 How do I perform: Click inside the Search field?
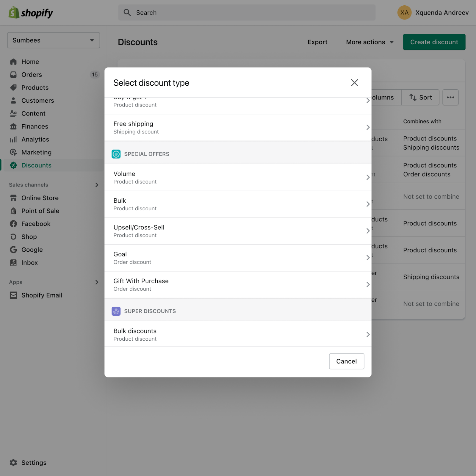(247, 12)
